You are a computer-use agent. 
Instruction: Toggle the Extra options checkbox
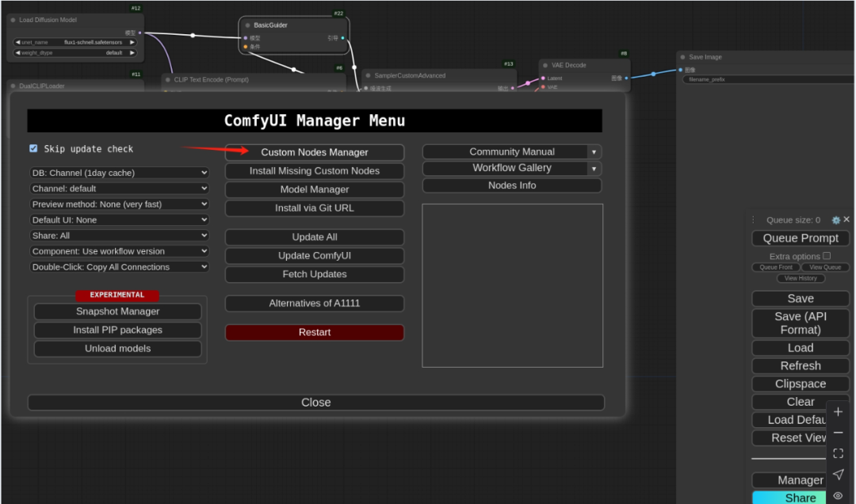(x=827, y=255)
